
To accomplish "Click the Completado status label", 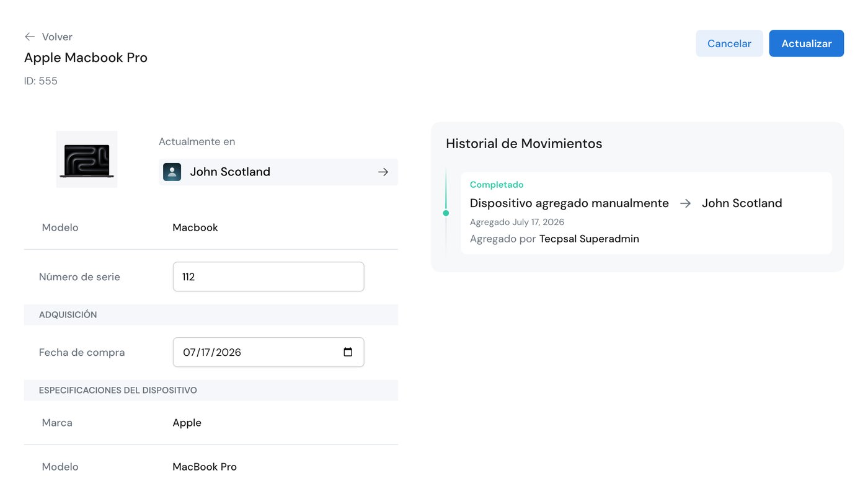I will [x=497, y=185].
